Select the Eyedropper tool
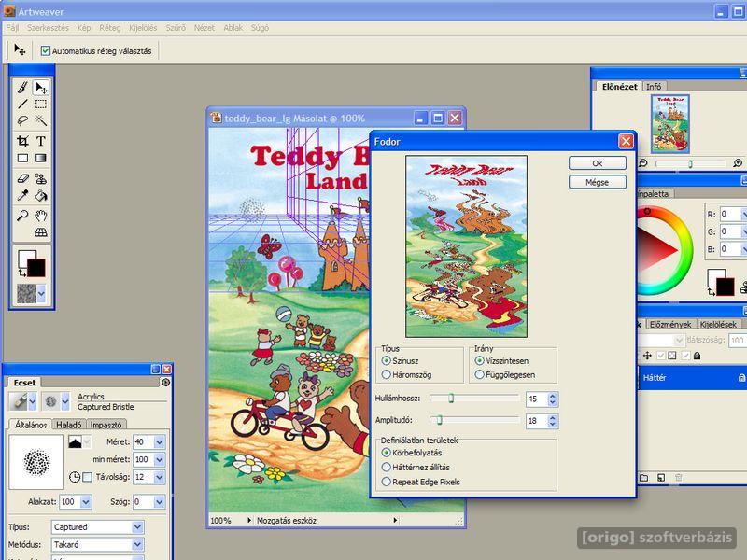Image resolution: width=747 pixels, height=560 pixels. (x=22, y=195)
